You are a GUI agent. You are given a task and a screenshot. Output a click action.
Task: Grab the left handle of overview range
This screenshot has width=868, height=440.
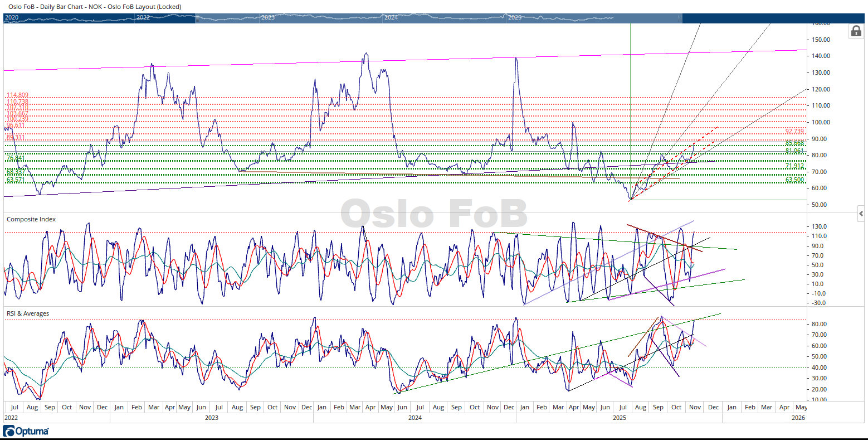coord(197,18)
